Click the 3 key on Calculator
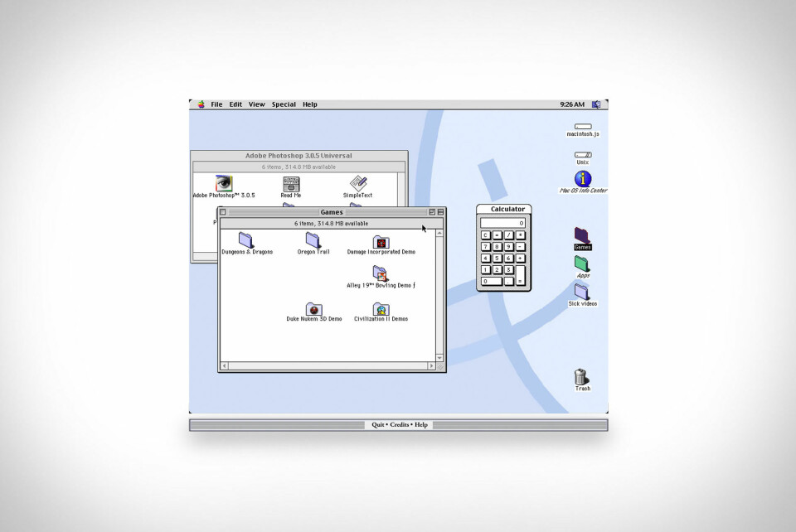Screen dimensions: 796x532 pos(508,269)
